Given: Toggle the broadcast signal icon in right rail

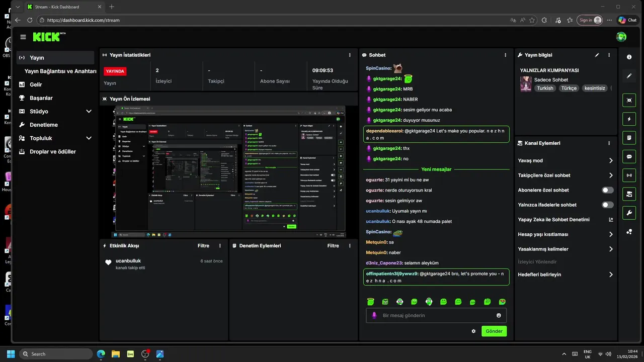Looking at the screenshot, I should 629,175.
